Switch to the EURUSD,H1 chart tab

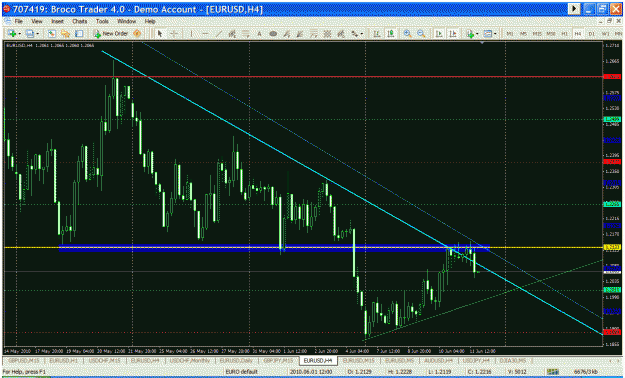[63, 360]
